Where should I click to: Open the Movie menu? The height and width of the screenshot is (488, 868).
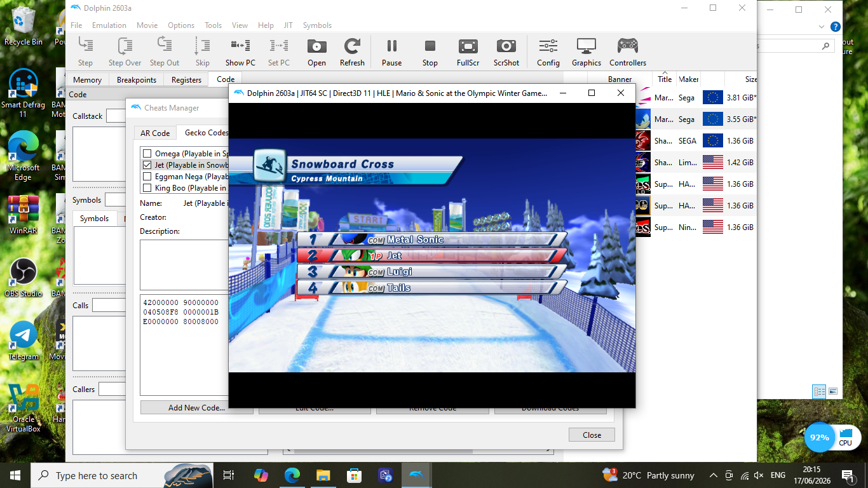click(147, 25)
